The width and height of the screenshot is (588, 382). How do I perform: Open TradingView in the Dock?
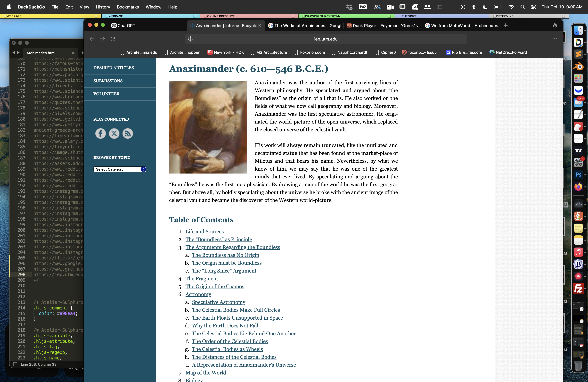tap(578, 150)
